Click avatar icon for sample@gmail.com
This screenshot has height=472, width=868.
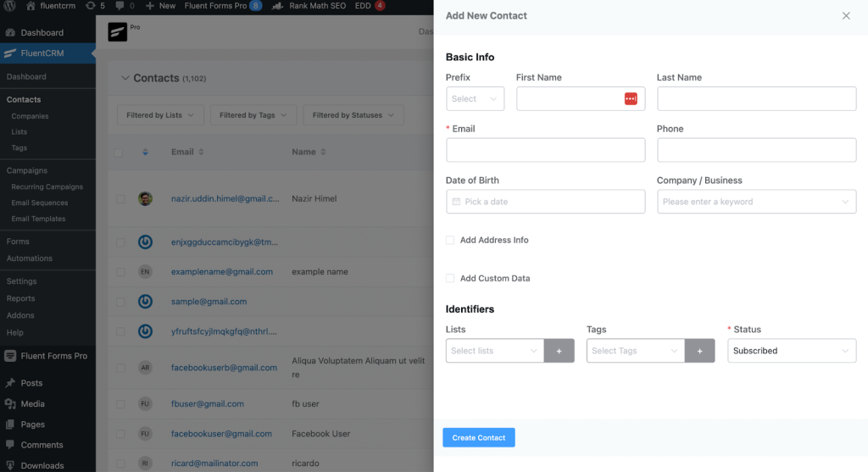145,302
